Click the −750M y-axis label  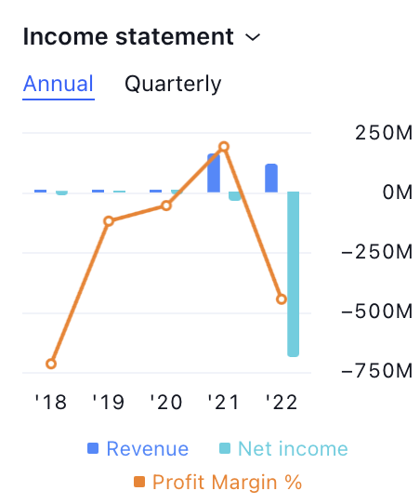377,371
